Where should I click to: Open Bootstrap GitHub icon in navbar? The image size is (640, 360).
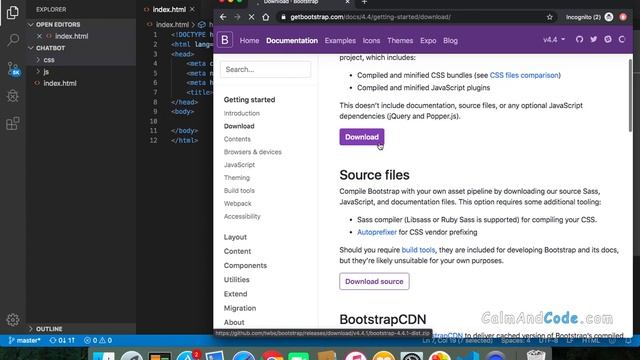point(579,40)
